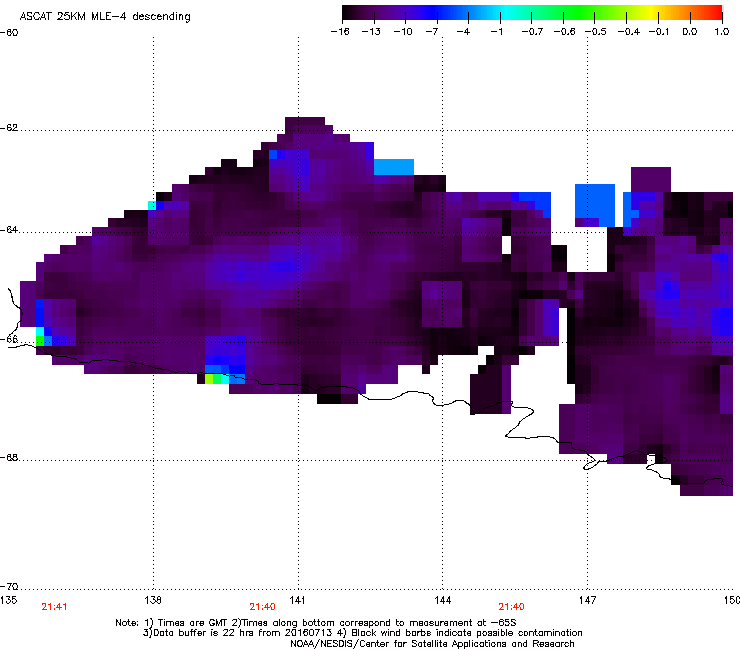
Task: Click the '-62' latitude axis label
Action: (9, 128)
